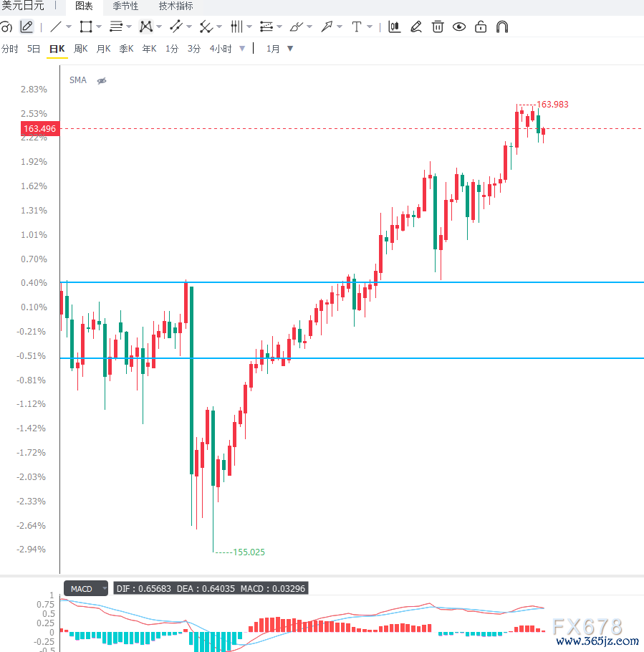The height and width of the screenshot is (652, 644).
Task: Select the 分时 timeframe
Action: pyautogui.click(x=10, y=49)
